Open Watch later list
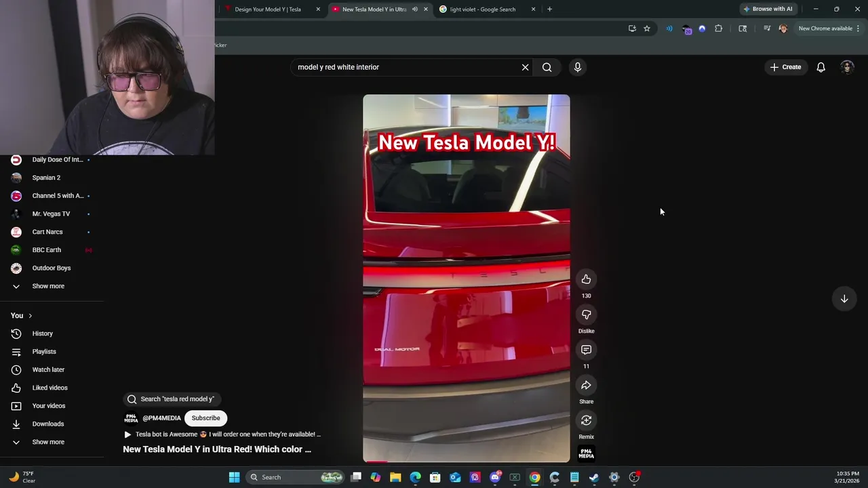The image size is (868, 488). coord(52,369)
